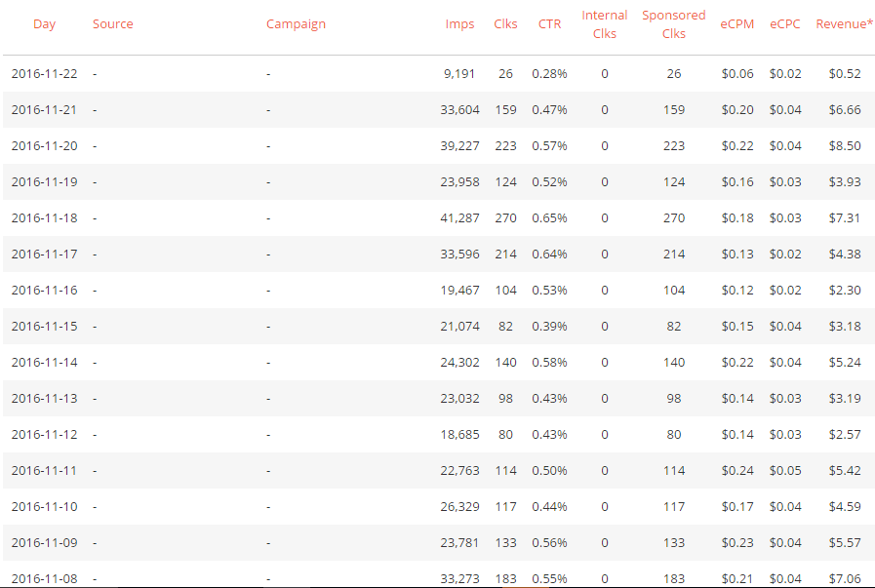Click the 2016-11-18 row date
Viewport: 875px width, 588px height.
point(44,218)
